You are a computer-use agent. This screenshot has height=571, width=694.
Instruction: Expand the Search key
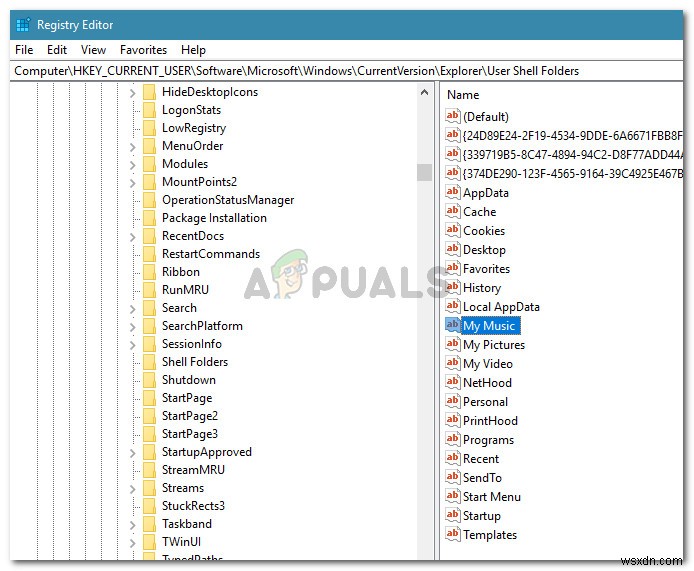132,309
